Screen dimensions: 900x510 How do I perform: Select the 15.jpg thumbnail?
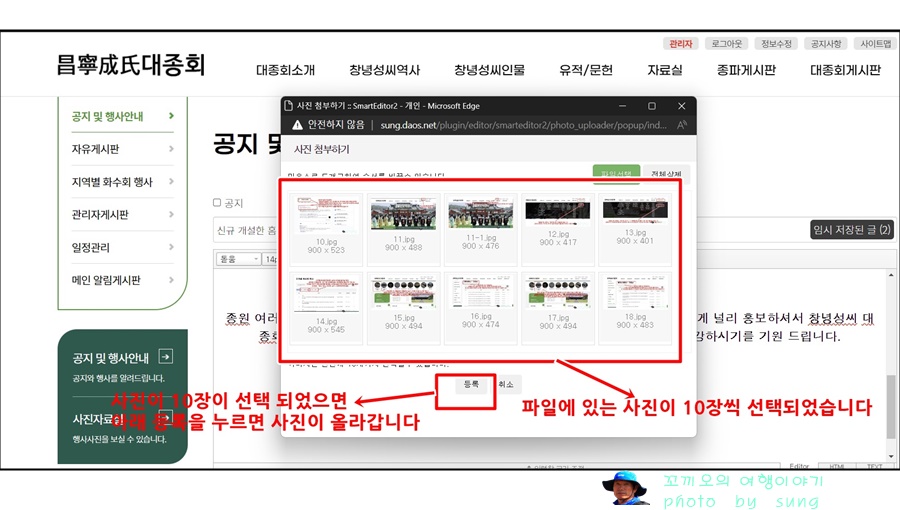(x=404, y=309)
